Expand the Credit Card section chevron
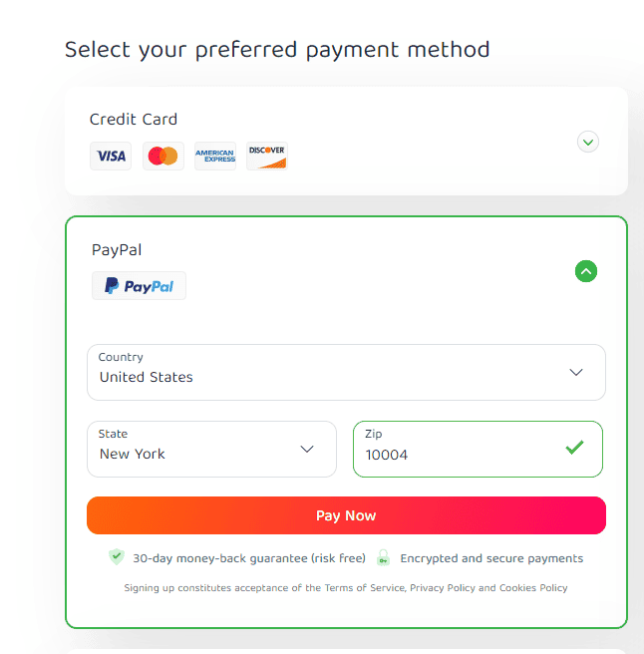The image size is (644, 654). click(588, 142)
